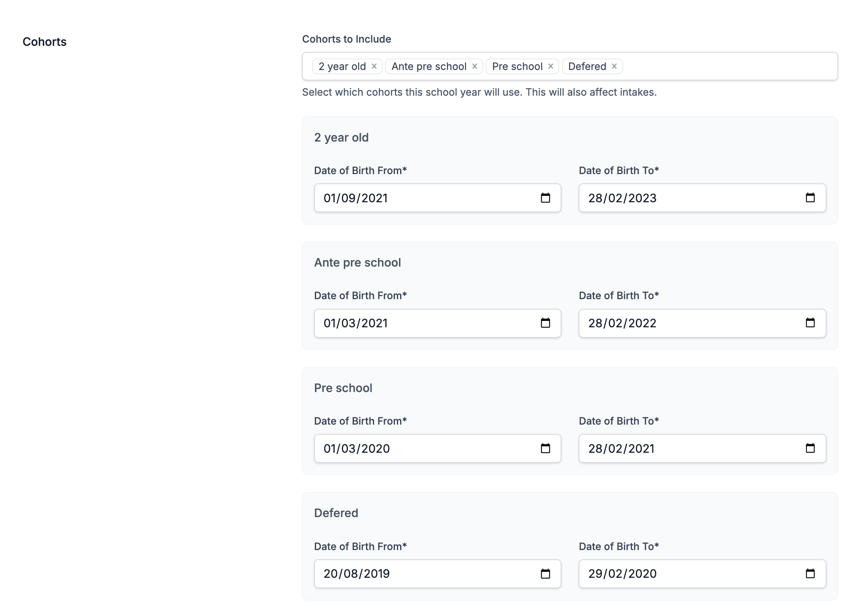This screenshot has width=859, height=616.
Task: Click the 01/03/2021 date field
Action: pyautogui.click(x=438, y=323)
